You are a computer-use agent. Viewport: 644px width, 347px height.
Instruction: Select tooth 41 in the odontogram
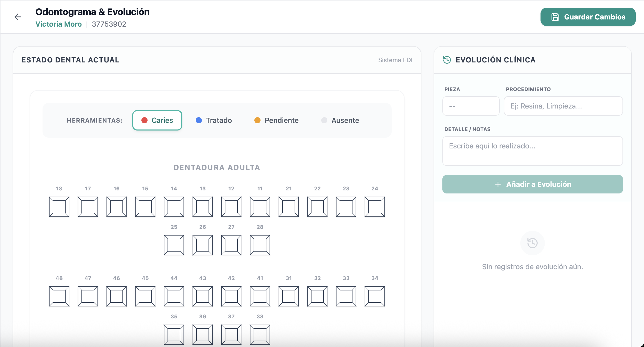[260, 296]
